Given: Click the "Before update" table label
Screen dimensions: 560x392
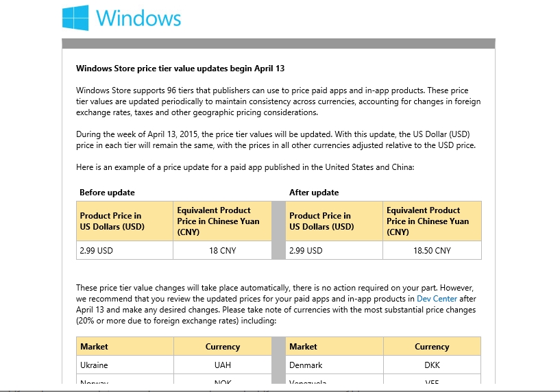Looking at the screenshot, I should coord(107,193).
